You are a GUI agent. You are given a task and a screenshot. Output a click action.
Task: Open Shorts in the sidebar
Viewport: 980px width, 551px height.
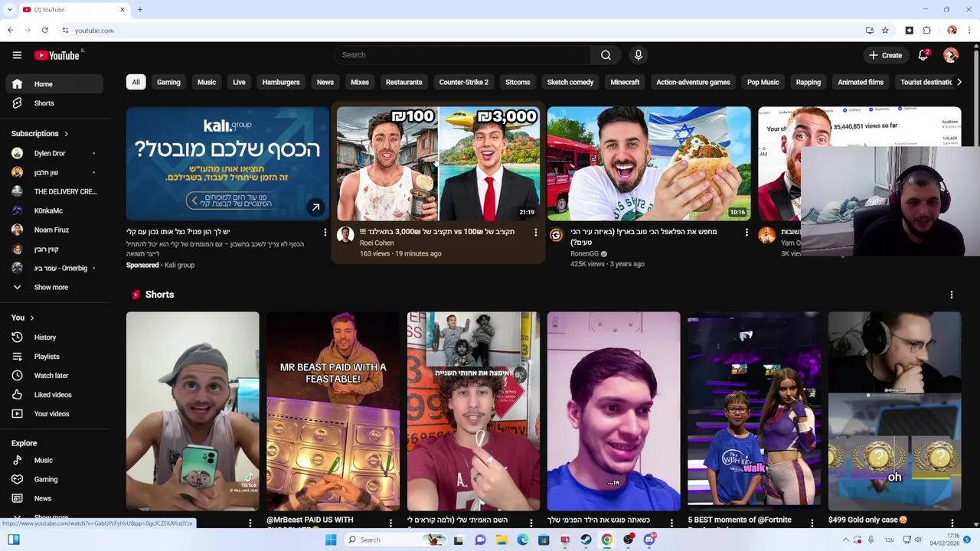tap(54, 103)
